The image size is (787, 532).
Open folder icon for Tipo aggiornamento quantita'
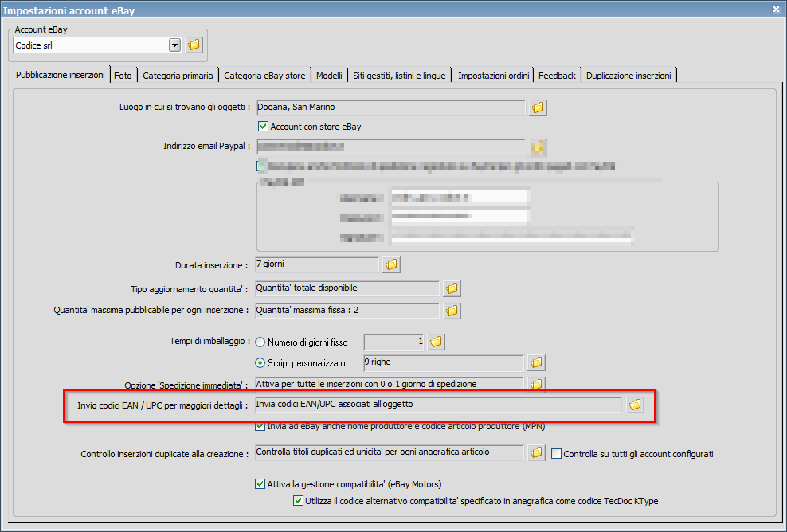click(x=452, y=288)
